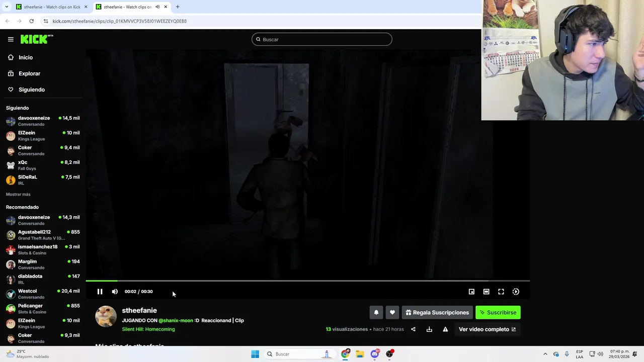Open SiDeRaL IRL channel
Viewport: 644px width, 362px height.
point(43,180)
